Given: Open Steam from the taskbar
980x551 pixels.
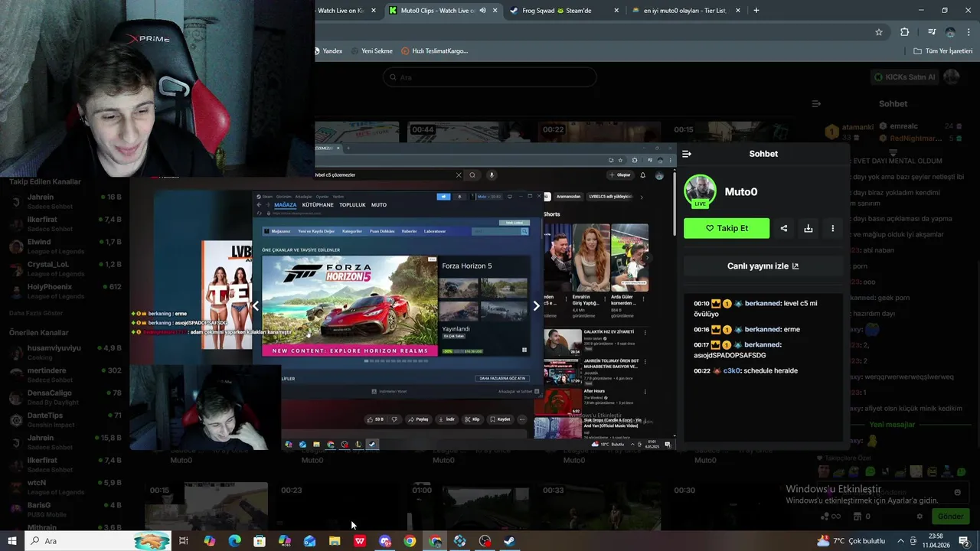Looking at the screenshot, I should (509, 541).
